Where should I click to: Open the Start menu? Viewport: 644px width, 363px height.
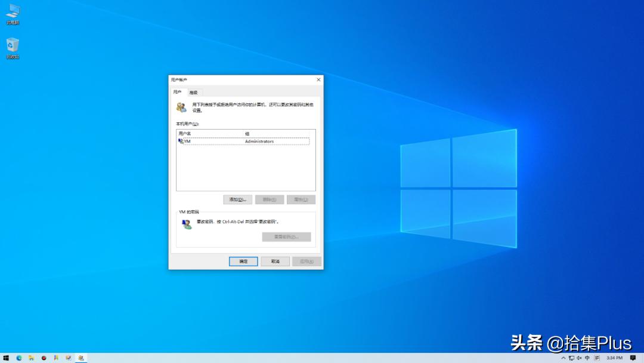pos(6,359)
